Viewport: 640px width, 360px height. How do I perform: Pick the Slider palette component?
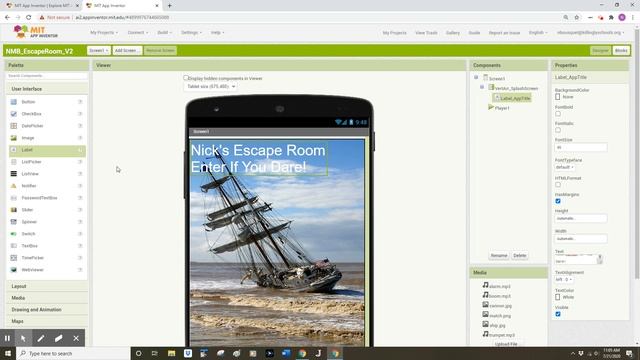pyautogui.click(x=47, y=210)
